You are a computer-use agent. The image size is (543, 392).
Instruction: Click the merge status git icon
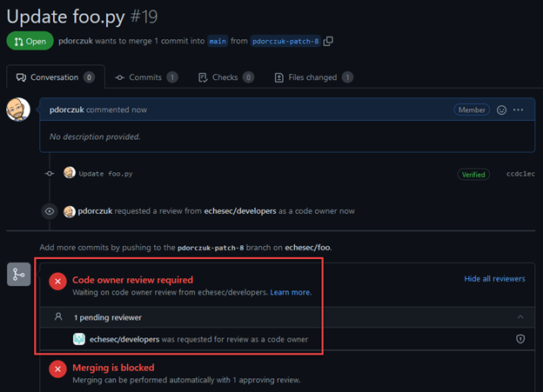(x=18, y=274)
